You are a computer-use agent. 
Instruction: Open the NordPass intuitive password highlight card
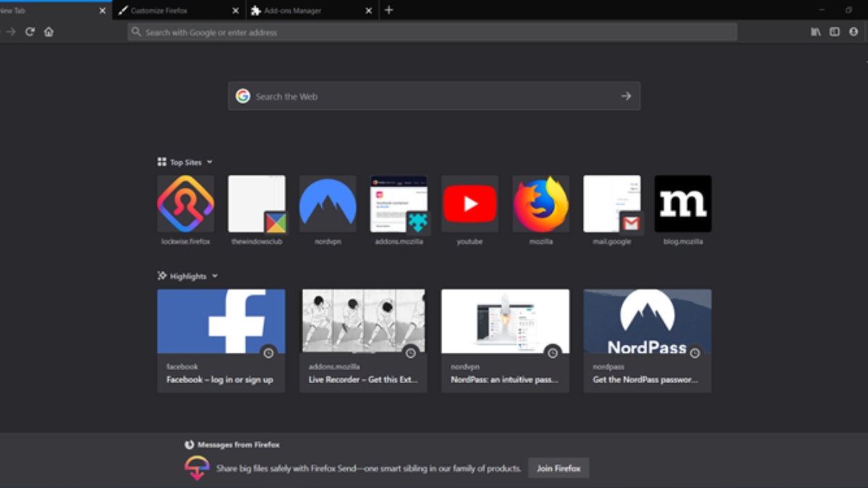[x=505, y=341]
